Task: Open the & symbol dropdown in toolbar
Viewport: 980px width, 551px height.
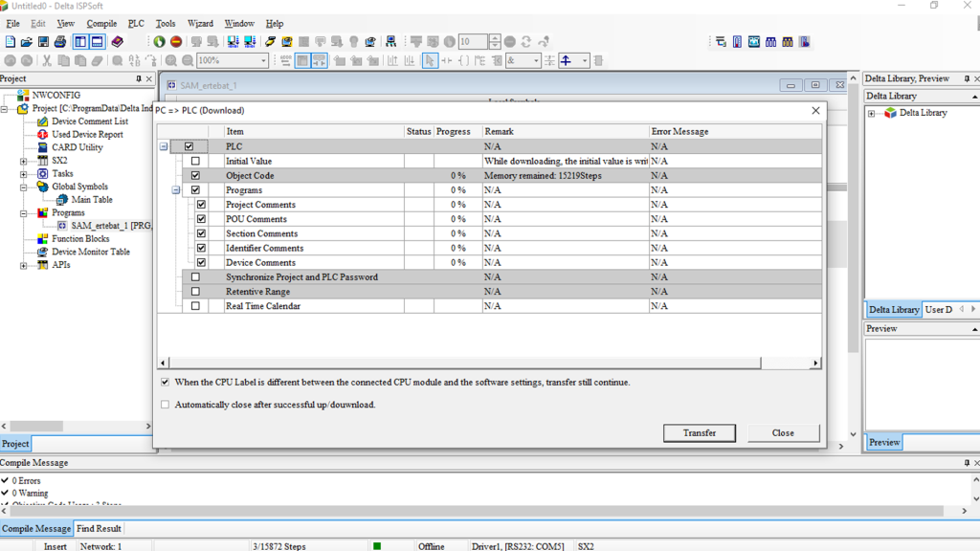Action: tap(536, 60)
